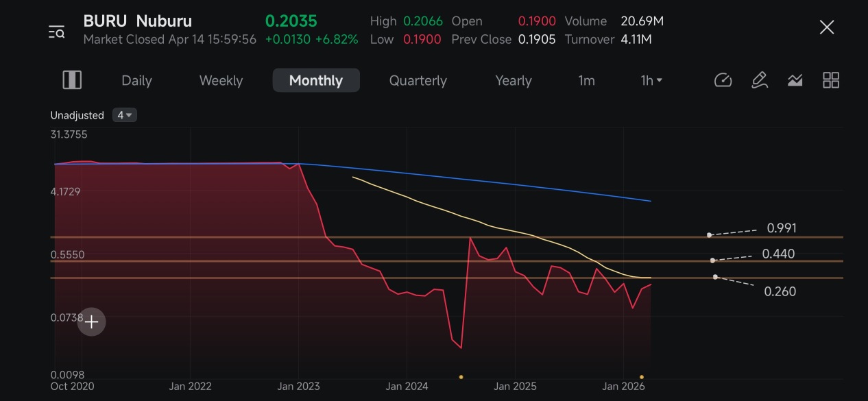Image resolution: width=868 pixels, height=401 pixels.
Task: Tap the BURU Nuburu ticker title
Action: point(138,21)
